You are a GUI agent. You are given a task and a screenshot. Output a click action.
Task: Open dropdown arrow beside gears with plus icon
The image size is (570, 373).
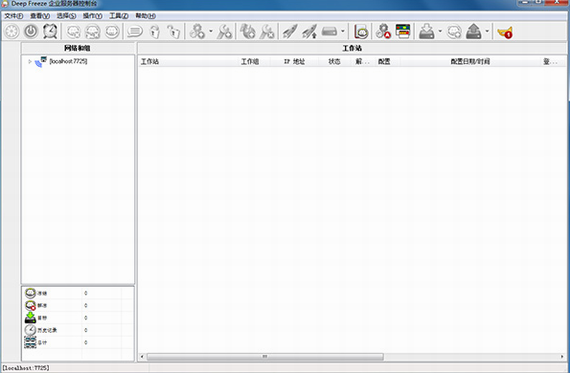click(210, 32)
